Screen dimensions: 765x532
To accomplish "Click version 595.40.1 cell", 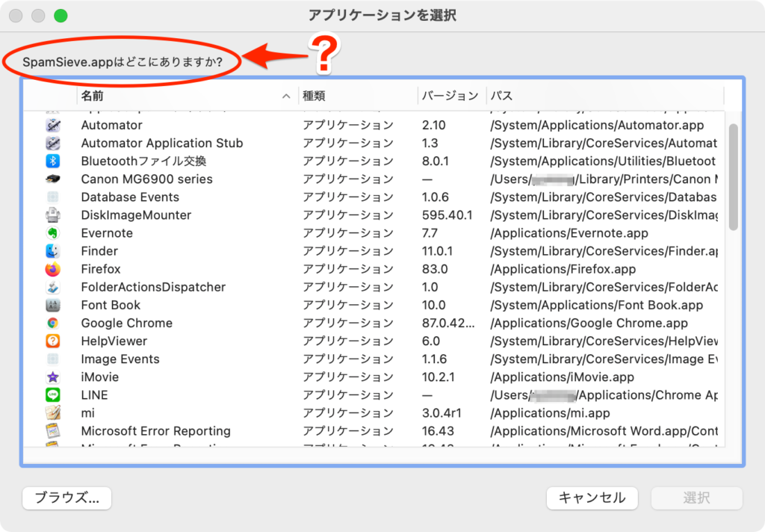I will click(x=447, y=215).
